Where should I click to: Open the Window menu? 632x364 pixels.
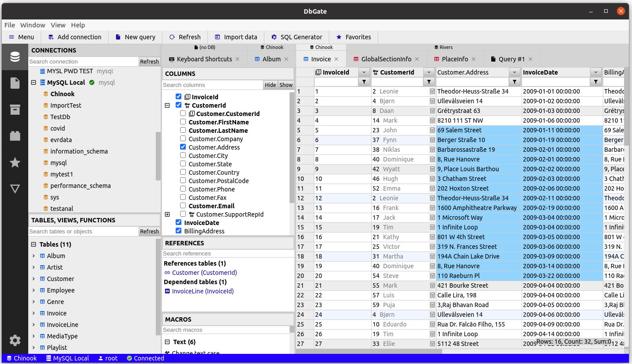click(x=33, y=25)
